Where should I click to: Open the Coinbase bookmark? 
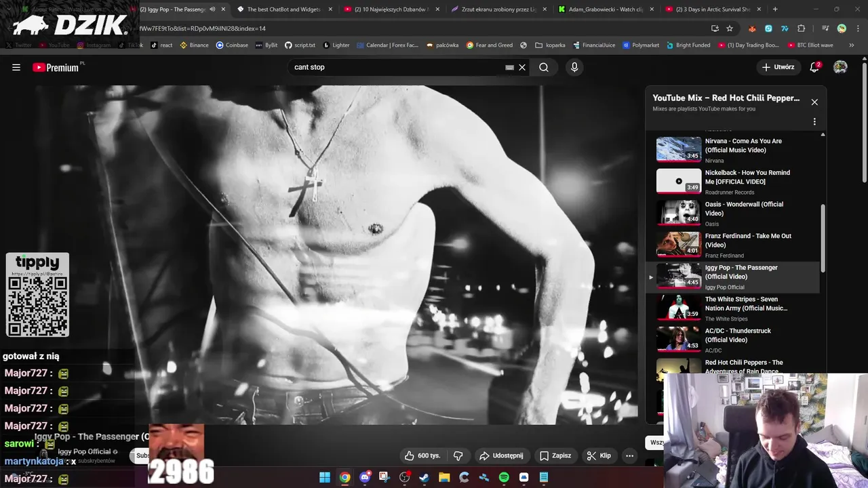232,45
